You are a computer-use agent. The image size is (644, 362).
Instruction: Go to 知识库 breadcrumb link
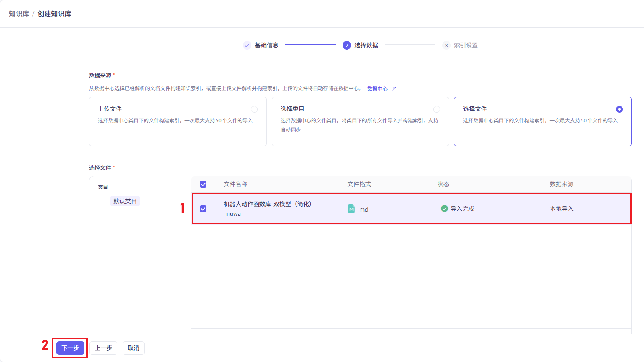[19, 14]
